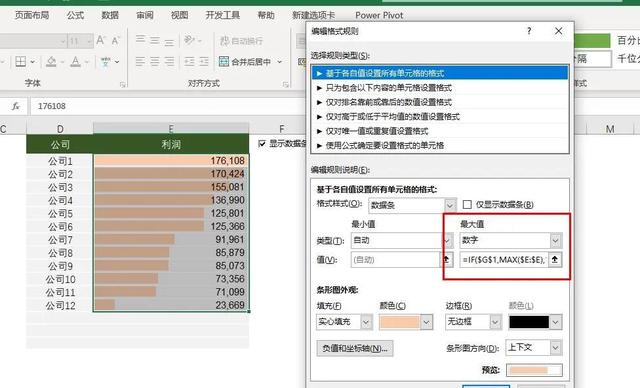
Task: Click the insert function fx icon
Action: [16, 106]
